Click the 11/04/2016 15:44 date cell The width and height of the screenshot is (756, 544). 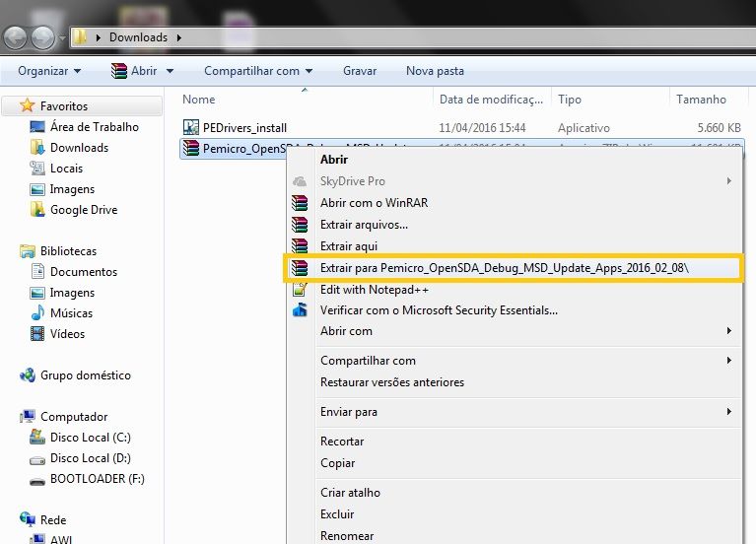click(x=482, y=128)
